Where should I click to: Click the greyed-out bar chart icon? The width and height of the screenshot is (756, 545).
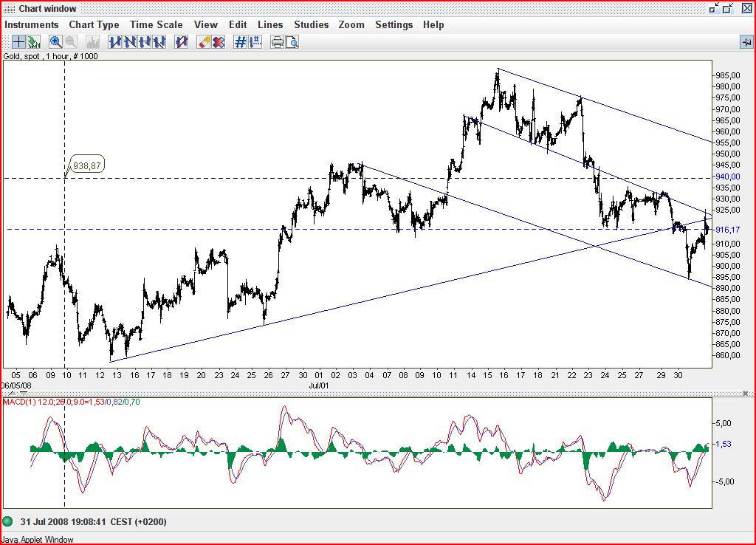(92, 42)
